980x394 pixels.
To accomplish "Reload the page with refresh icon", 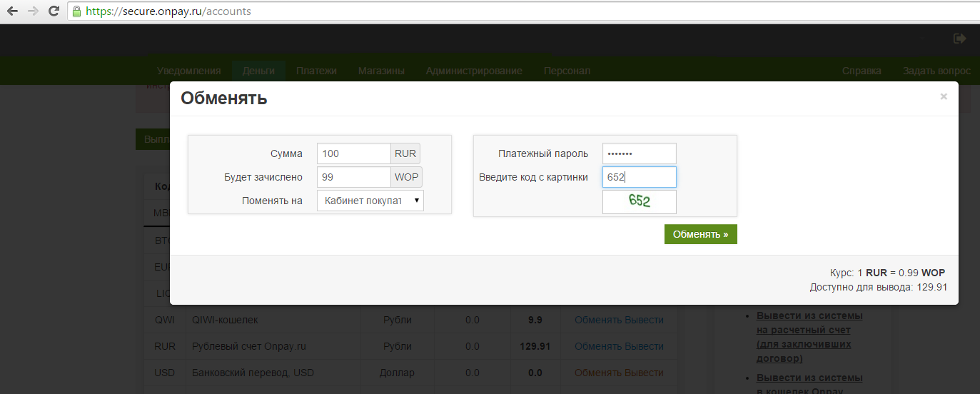I will (54, 11).
